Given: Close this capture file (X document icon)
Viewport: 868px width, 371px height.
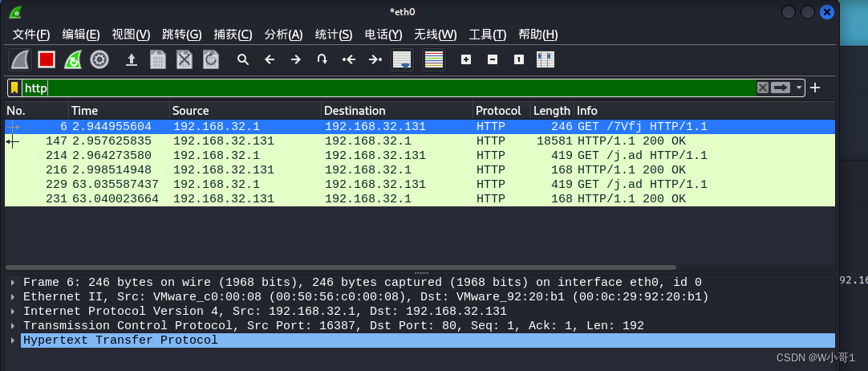Looking at the screenshot, I should (185, 59).
